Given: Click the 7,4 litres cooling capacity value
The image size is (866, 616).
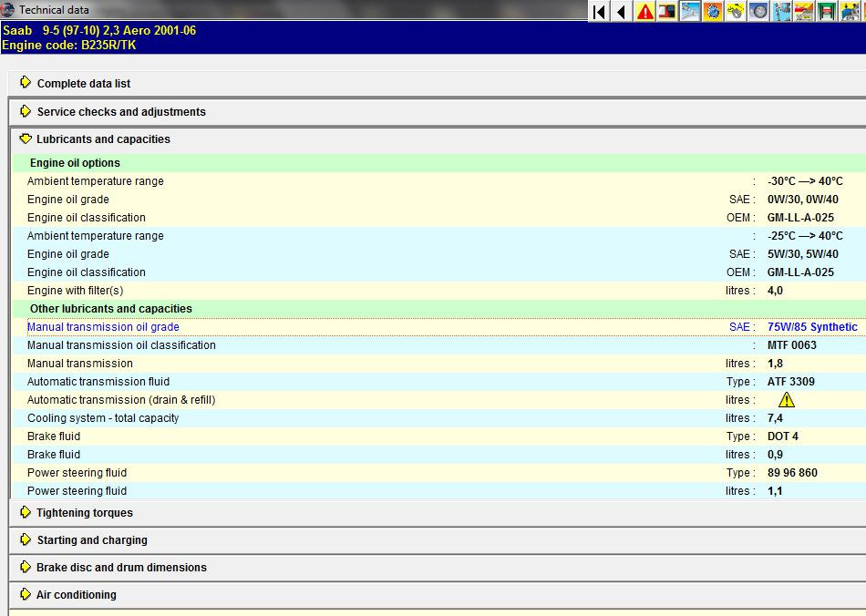Looking at the screenshot, I should (x=775, y=418).
